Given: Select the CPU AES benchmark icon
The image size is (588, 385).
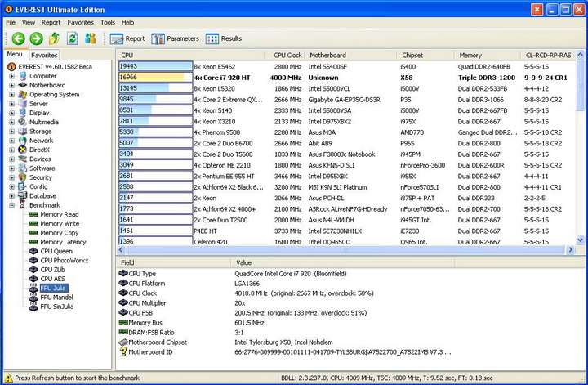Looking at the screenshot, I should [33, 279].
